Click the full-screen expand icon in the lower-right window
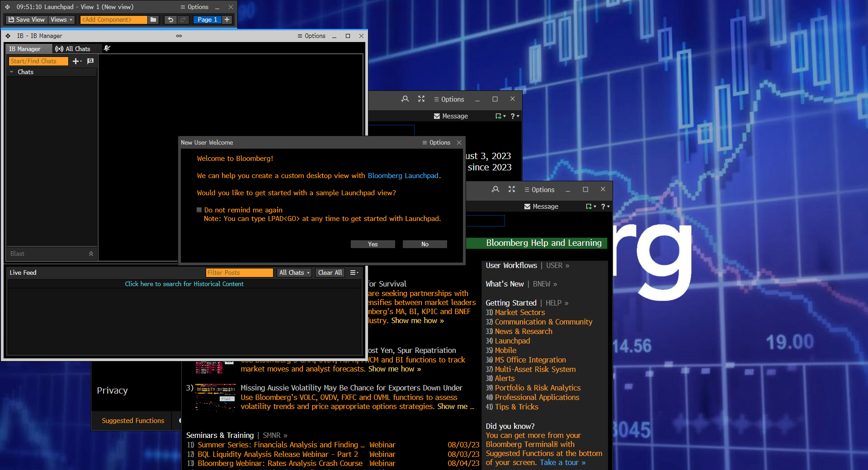Screen dimensions: 868x470 point(511,189)
